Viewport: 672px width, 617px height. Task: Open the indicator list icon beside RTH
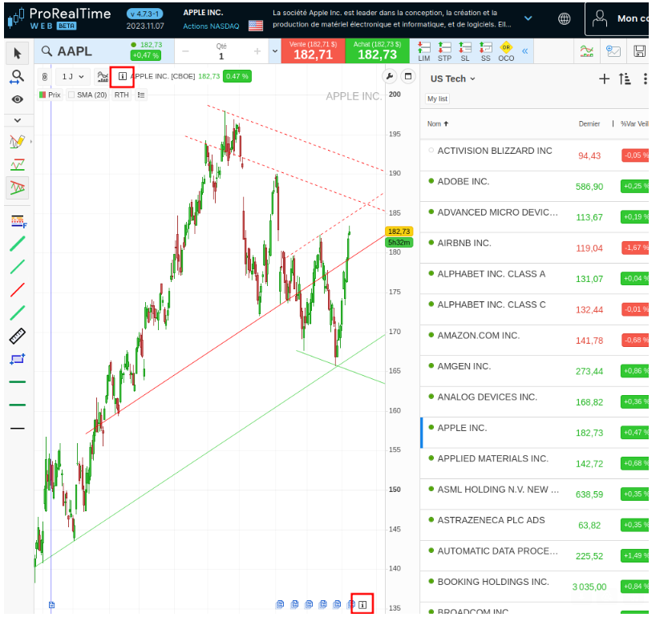click(x=141, y=95)
